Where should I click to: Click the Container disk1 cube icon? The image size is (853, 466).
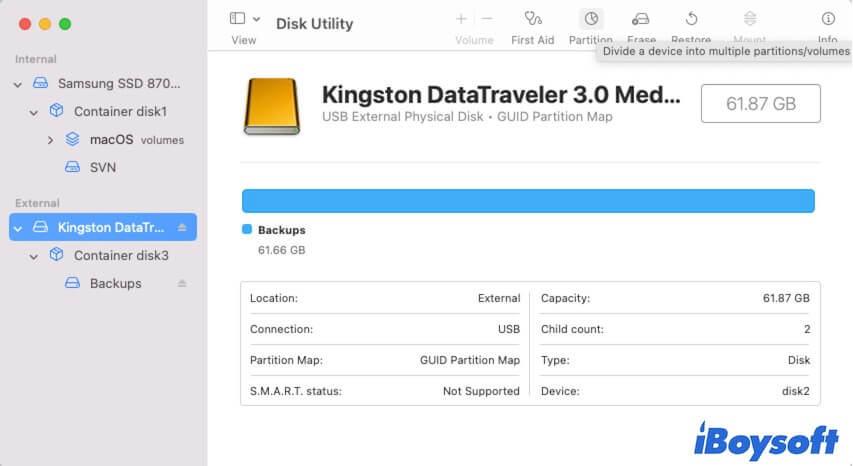click(x=56, y=110)
